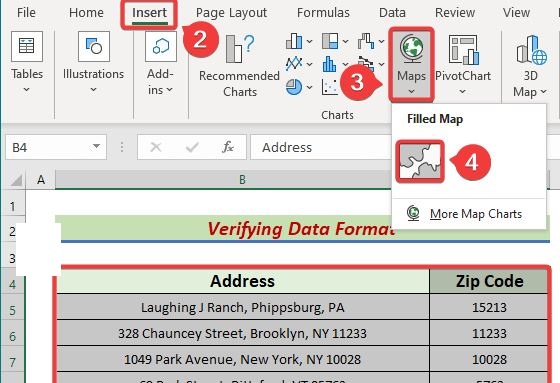Expand the Add-ins dropdown arrow

169,90
